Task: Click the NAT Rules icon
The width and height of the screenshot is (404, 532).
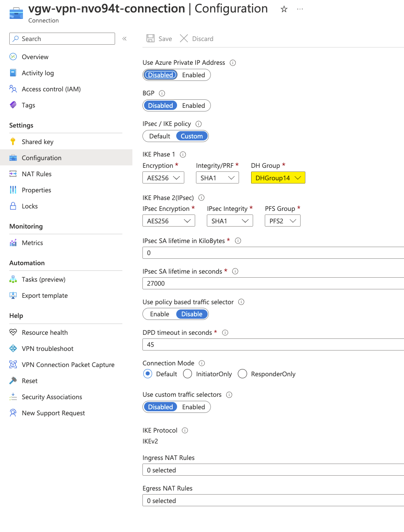Action: coord(13,174)
